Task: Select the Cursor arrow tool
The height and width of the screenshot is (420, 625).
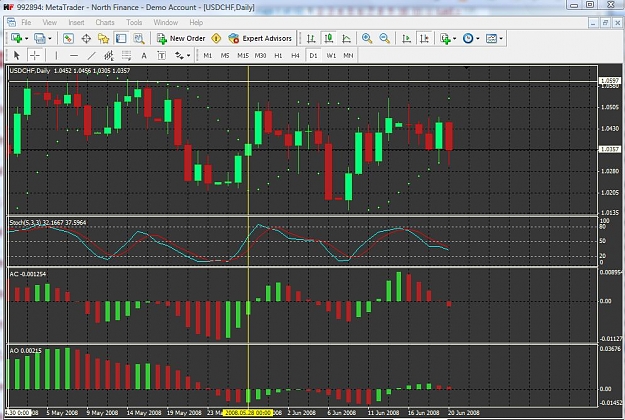Action: pyautogui.click(x=16, y=55)
